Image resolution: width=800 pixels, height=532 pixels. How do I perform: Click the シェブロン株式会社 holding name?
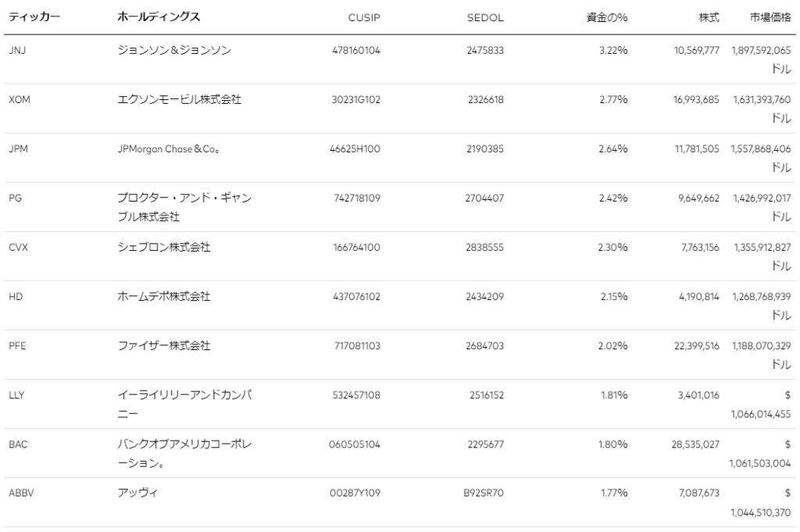pos(162,248)
